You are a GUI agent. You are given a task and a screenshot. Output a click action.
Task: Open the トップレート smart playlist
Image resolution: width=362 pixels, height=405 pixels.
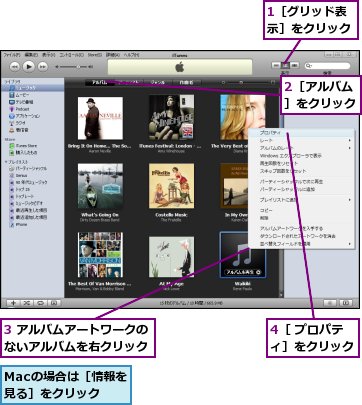click(32, 196)
